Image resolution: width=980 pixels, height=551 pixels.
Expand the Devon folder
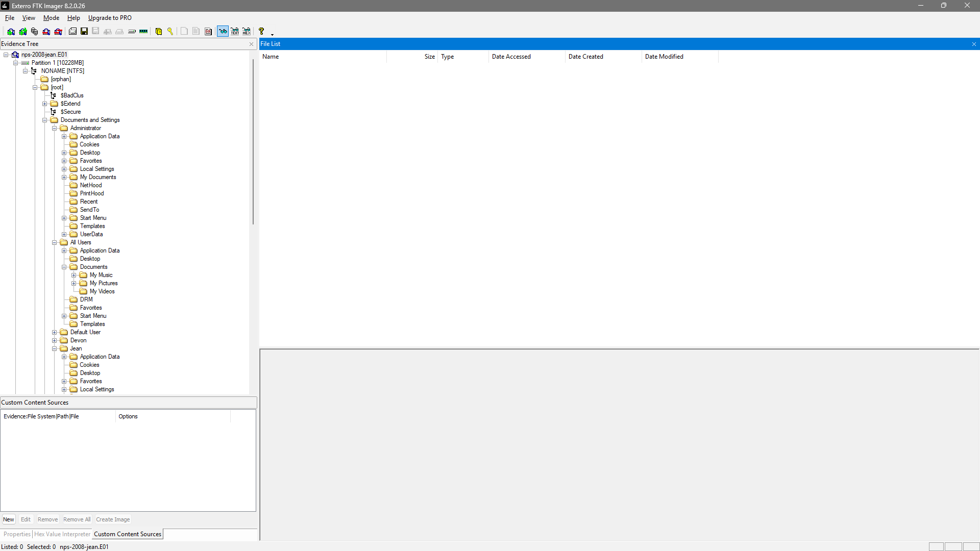point(54,340)
